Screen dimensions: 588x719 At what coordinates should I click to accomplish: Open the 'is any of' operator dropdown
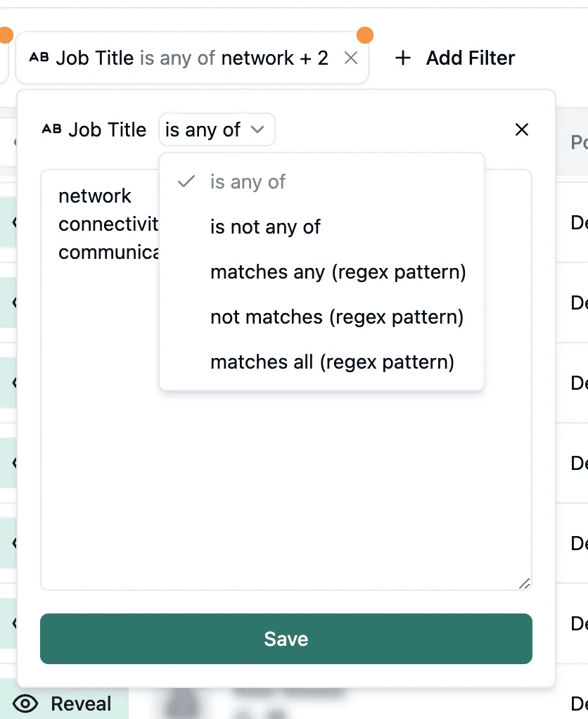coord(216,129)
